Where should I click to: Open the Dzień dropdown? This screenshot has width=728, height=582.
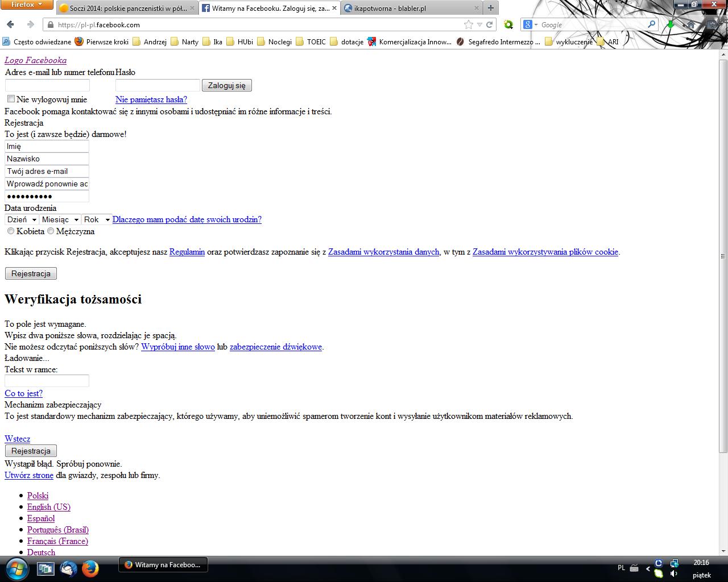[22, 219]
